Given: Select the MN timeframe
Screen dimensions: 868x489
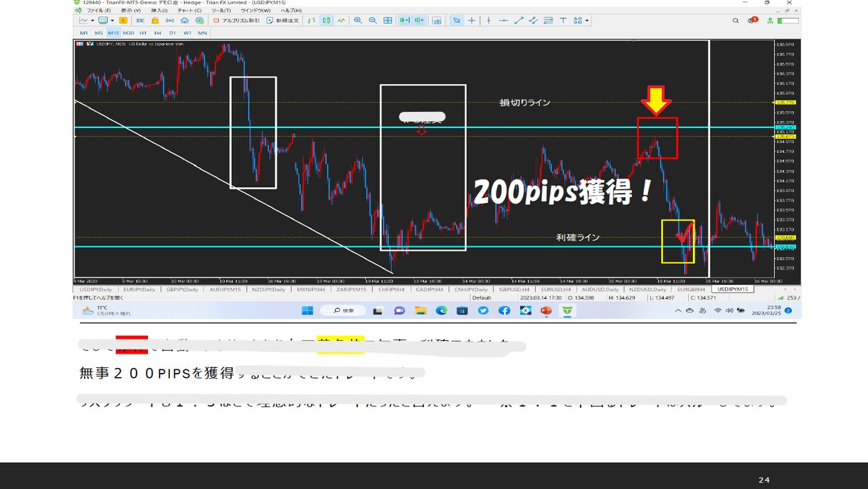Looking at the screenshot, I should click(203, 33).
